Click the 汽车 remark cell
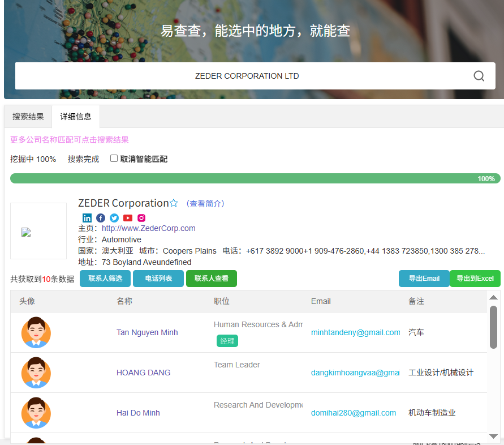 [416, 332]
